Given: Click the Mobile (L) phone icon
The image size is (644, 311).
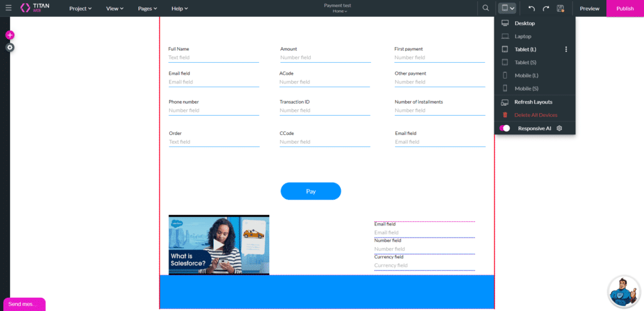Looking at the screenshot, I should pos(505,75).
